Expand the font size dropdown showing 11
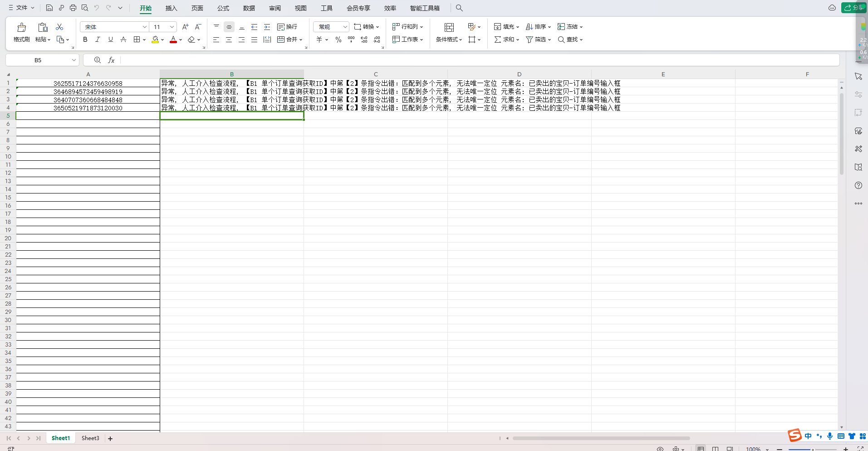Image resolution: width=868 pixels, height=451 pixels. [172, 27]
